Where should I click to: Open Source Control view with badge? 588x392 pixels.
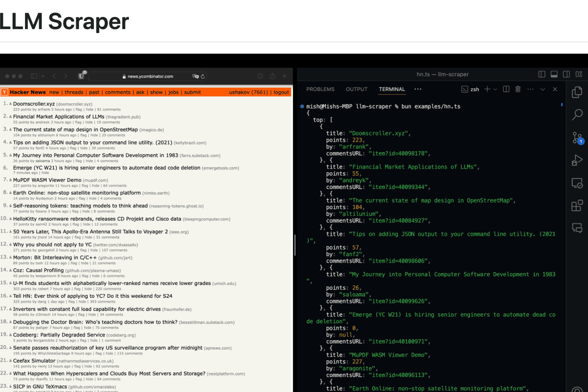pyautogui.click(x=578, y=137)
